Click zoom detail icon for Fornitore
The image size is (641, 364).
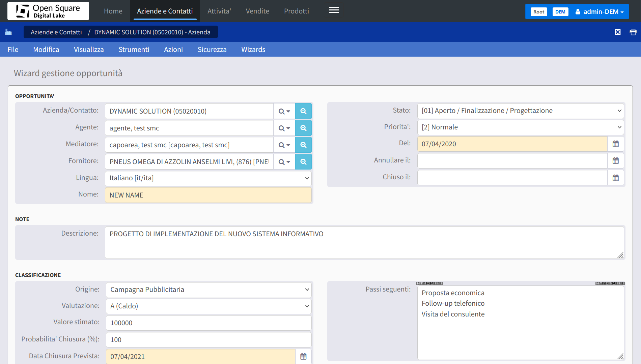pos(303,162)
